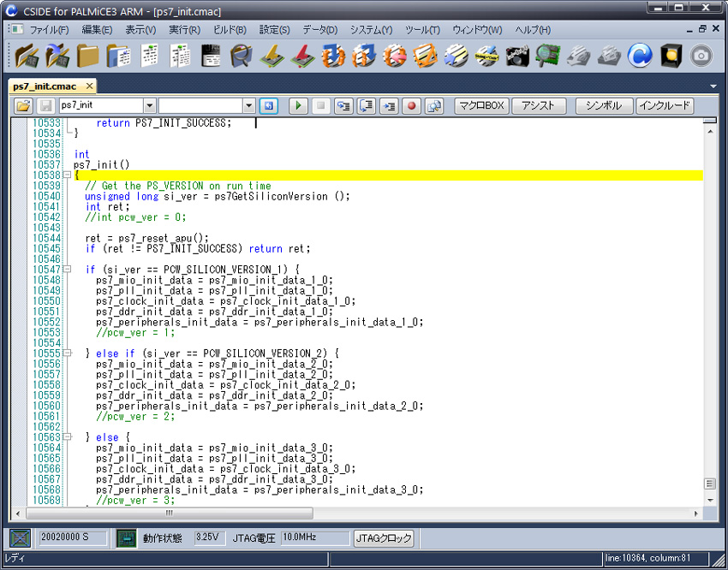Viewport: 728px width, 570px height.
Task: Click the horizontal scrollbar thumb in the editor
Action: click(170, 513)
